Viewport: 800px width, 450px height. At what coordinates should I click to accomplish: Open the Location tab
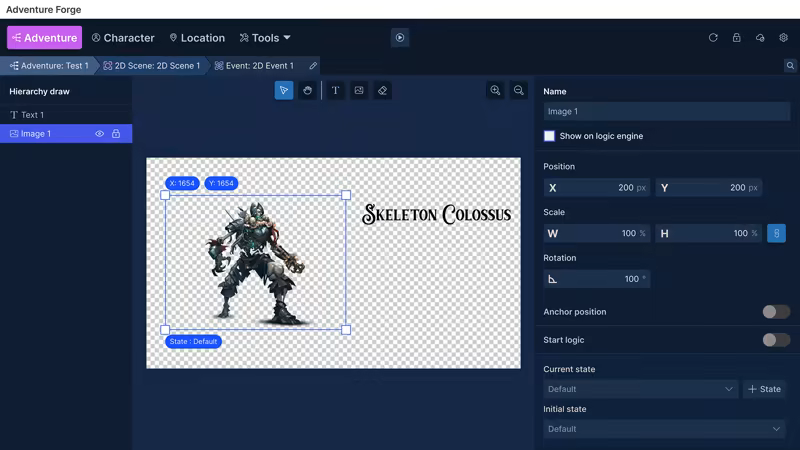coord(196,38)
